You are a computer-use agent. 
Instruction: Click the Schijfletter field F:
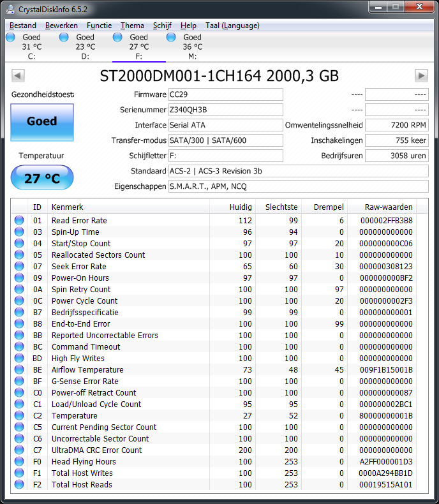click(226, 156)
